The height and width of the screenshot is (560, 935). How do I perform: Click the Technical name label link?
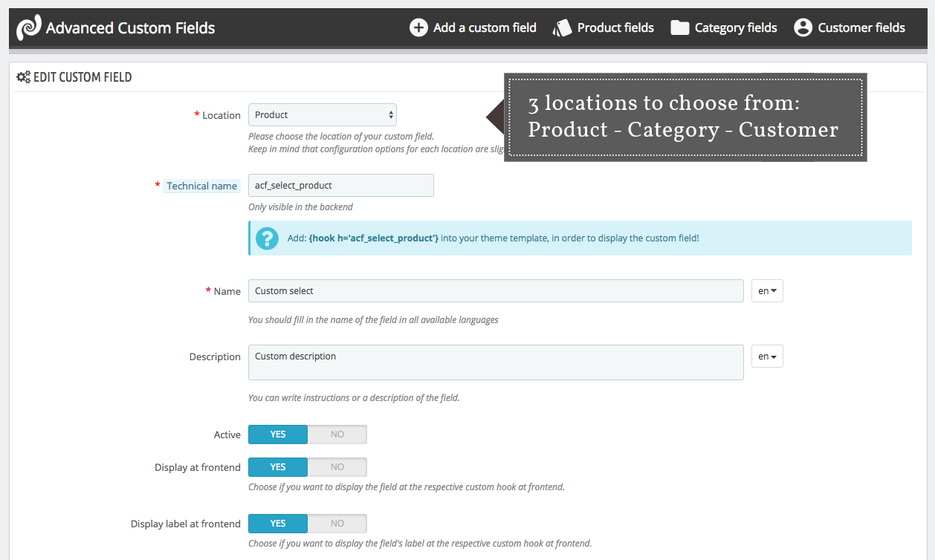(x=201, y=186)
